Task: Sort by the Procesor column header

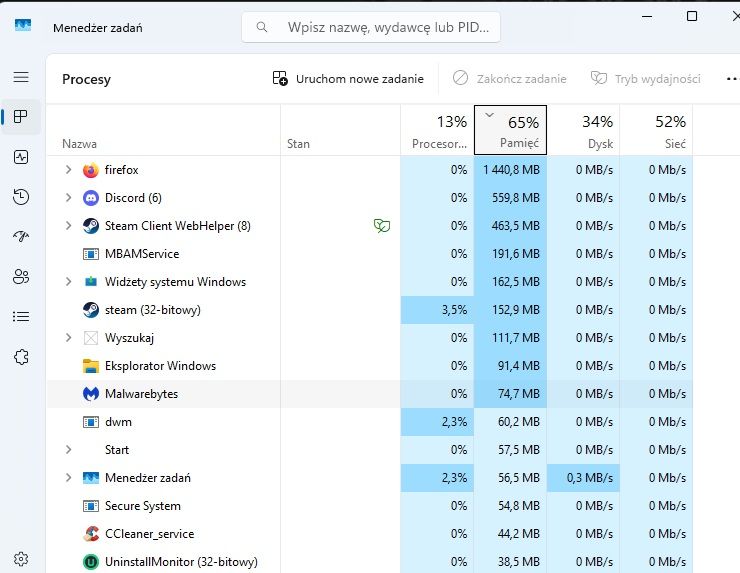Action: coord(437,130)
